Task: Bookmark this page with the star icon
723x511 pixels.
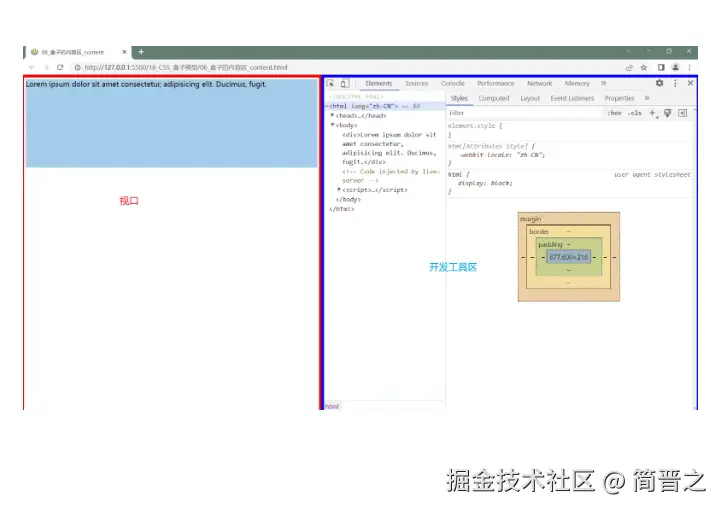Action: (644, 67)
